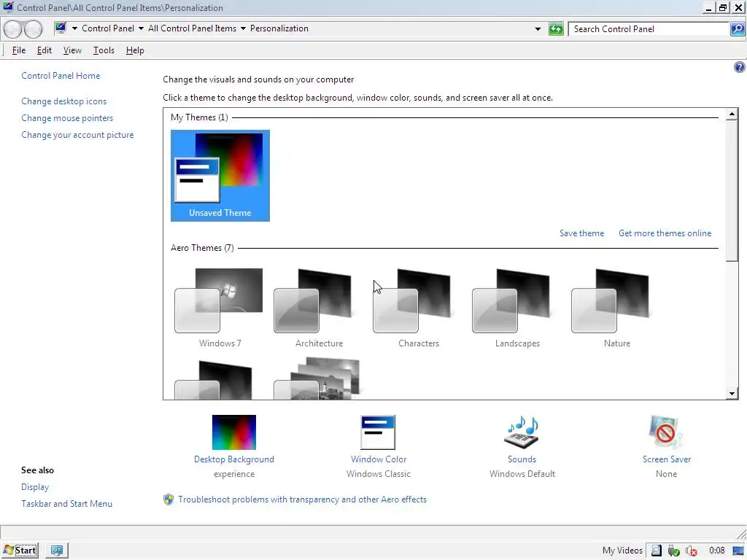
Task: Go to Control Panel Home
Action: [61, 76]
